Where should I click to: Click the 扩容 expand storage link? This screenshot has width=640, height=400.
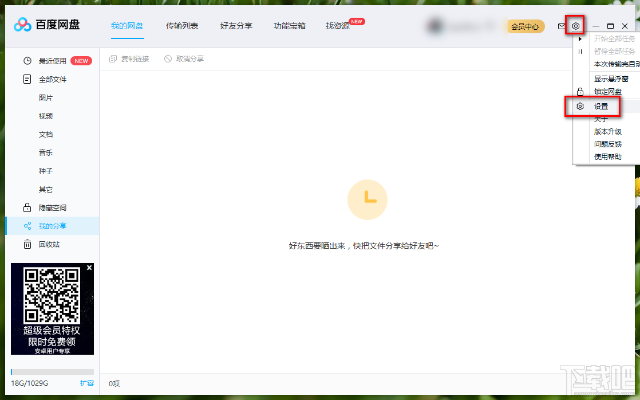[x=87, y=383]
